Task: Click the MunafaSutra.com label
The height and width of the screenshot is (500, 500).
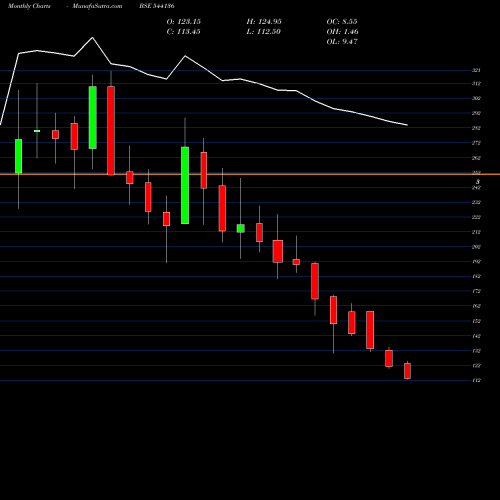Action: 97,6
